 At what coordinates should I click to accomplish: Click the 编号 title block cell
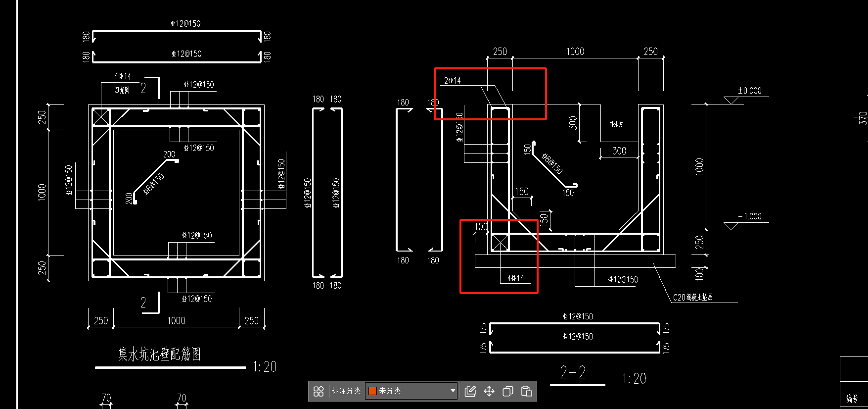tap(852, 399)
